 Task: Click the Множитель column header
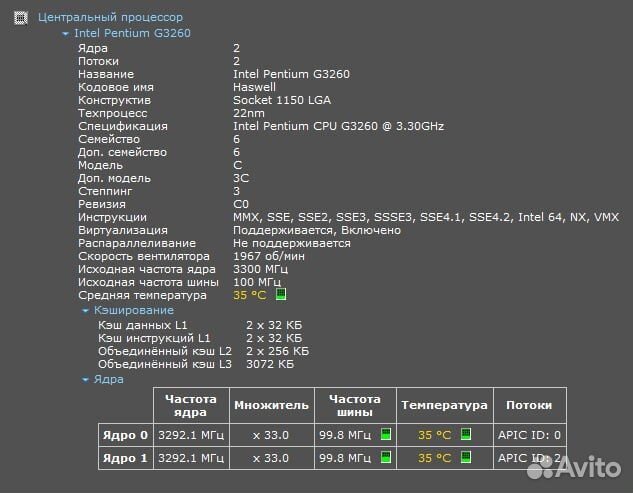tap(271, 405)
